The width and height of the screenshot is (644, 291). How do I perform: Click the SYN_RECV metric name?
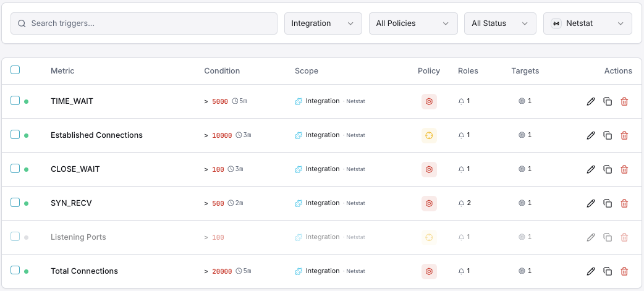pyautogui.click(x=71, y=203)
